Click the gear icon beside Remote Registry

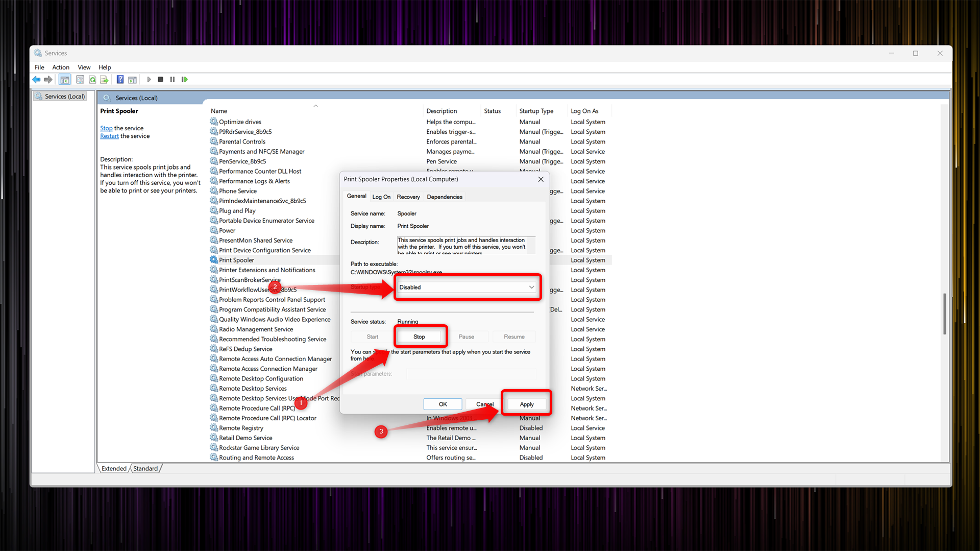coord(214,428)
